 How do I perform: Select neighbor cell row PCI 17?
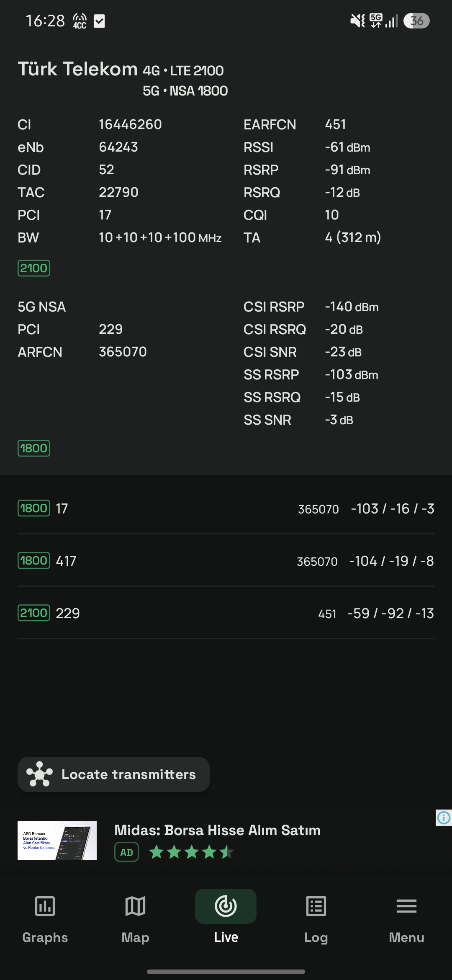pos(226,508)
